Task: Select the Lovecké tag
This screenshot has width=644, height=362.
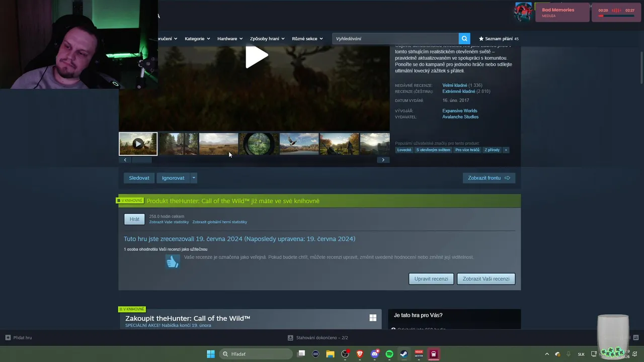Action: click(x=404, y=150)
